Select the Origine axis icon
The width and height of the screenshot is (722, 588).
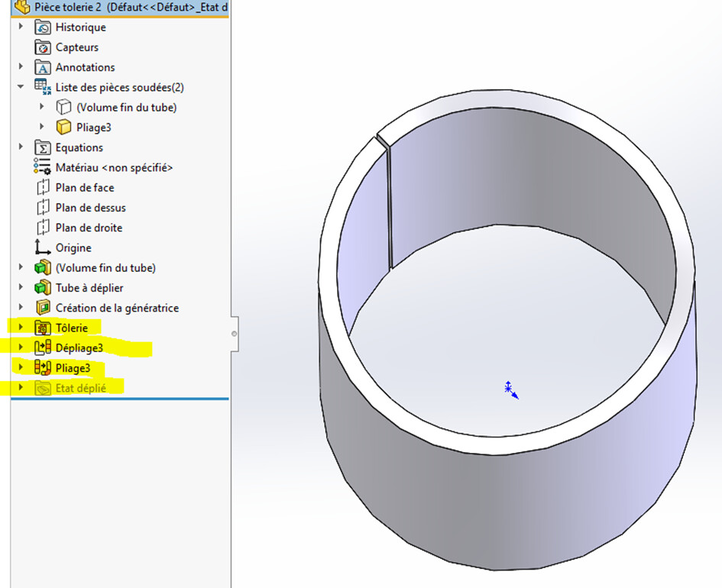pos(42,247)
